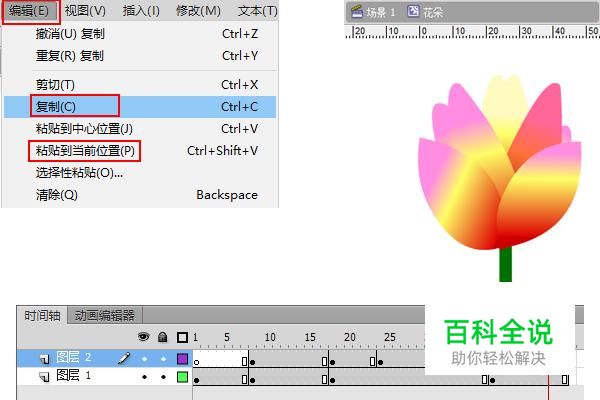The height and width of the screenshot is (400, 600).
Task: Click the 花朵 symbol icon
Action: pos(413,11)
